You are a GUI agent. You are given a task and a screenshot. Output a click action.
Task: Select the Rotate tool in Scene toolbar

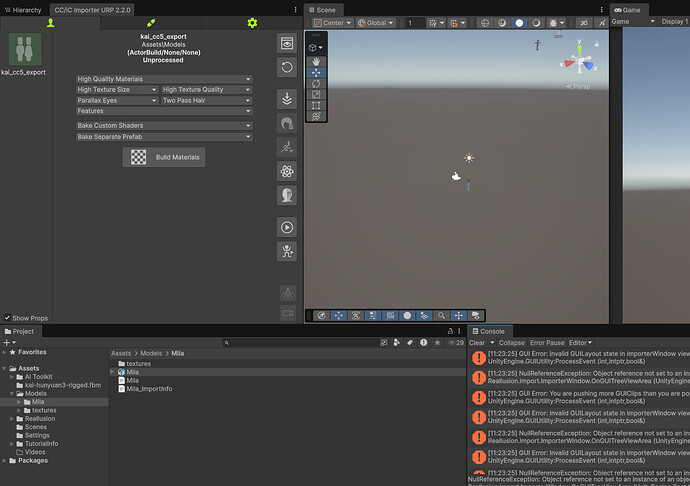[x=316, y=84]
